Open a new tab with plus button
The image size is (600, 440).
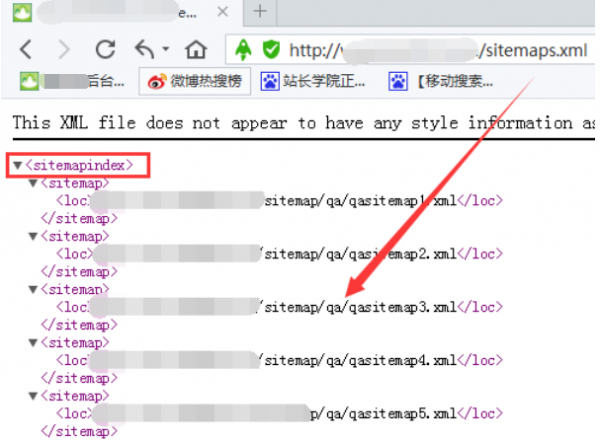coord(259,12)
